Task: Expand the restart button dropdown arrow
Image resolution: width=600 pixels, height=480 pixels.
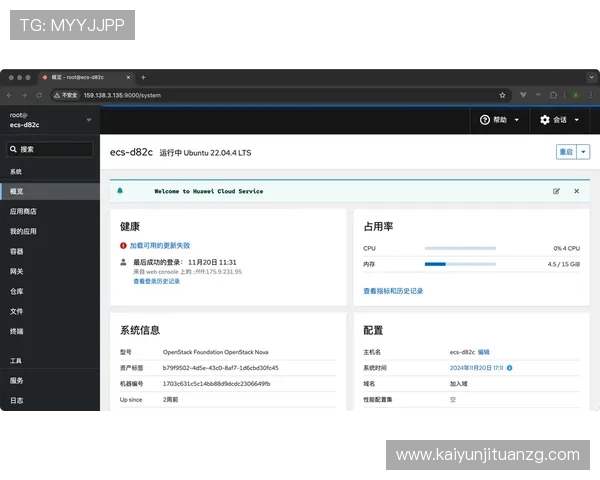Action: pyautogui.click(x=583, y=152)
